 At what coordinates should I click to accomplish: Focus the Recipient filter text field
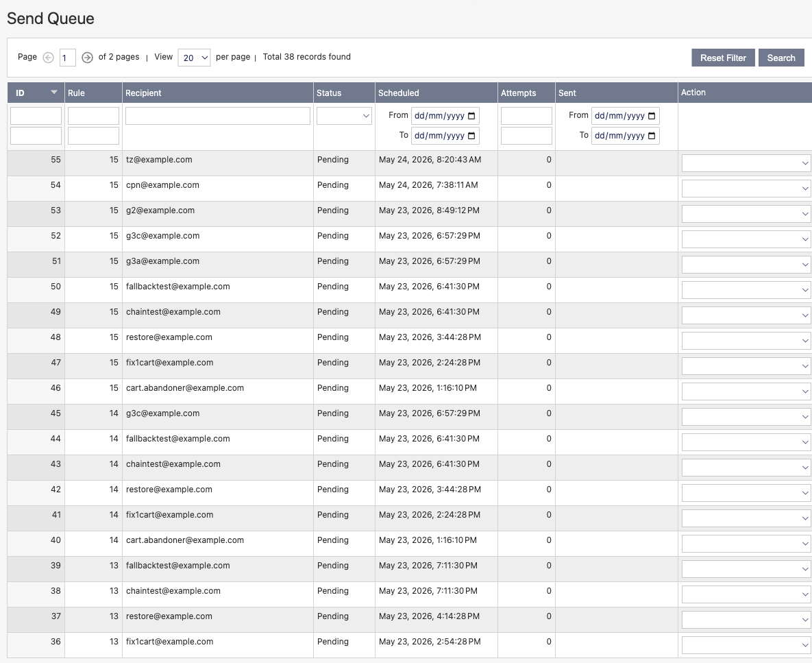[x=217, y=116]
